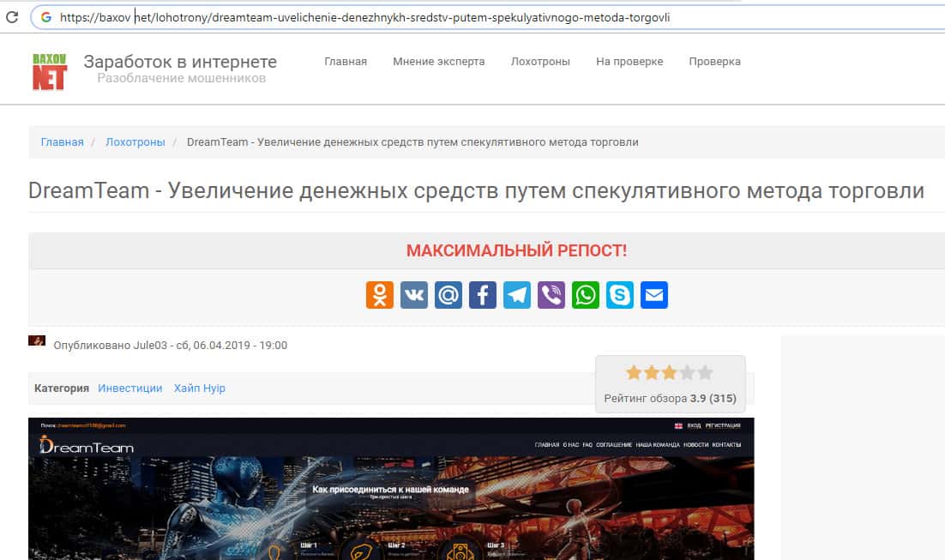The height and width of the screenshot is (560, 945).
Task: Share via the blue email envelope icon
Action: pos(654,295)
